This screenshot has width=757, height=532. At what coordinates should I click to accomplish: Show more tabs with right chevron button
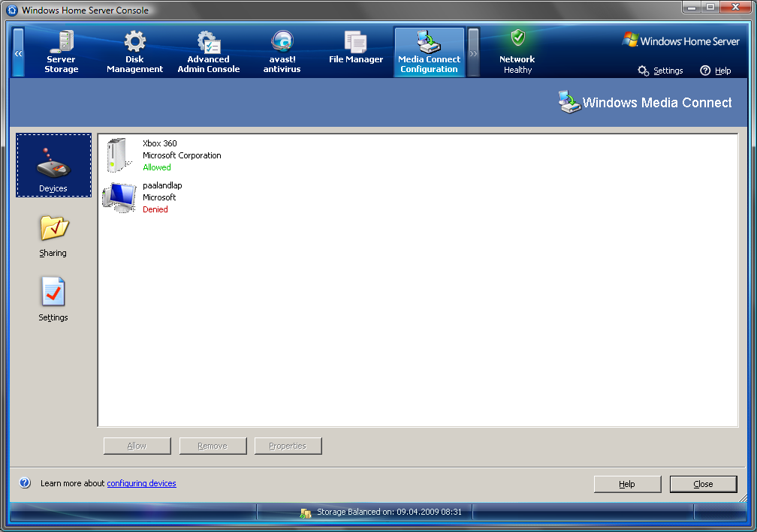[473, 53]
